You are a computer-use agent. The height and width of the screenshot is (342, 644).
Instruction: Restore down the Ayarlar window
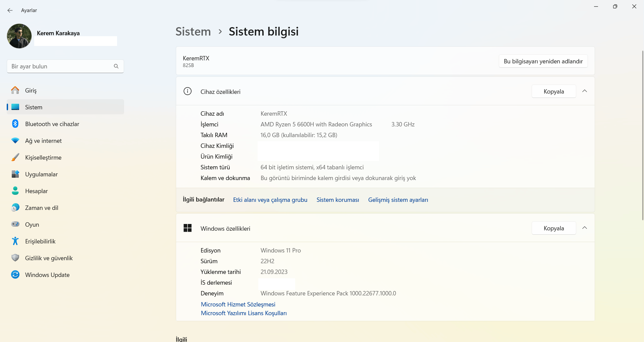(615, 6)
